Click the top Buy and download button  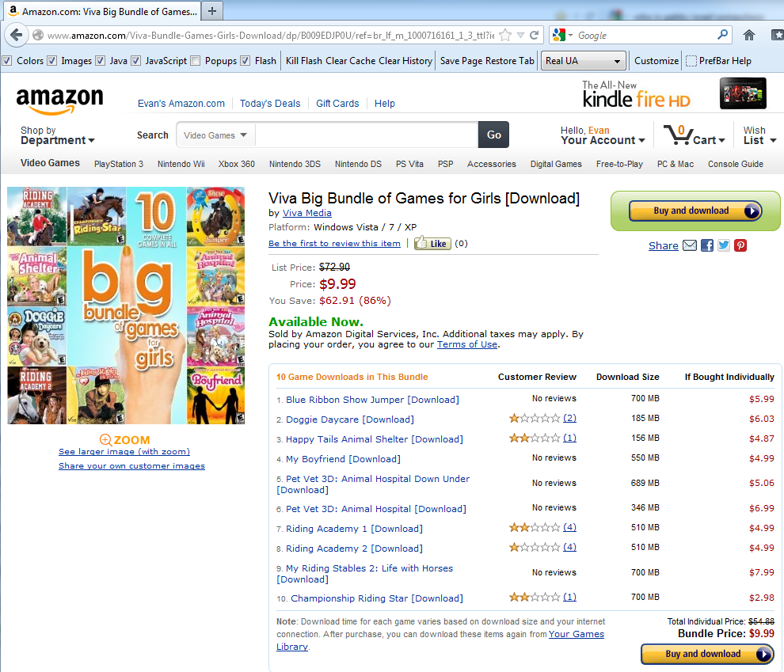(695, 211)
